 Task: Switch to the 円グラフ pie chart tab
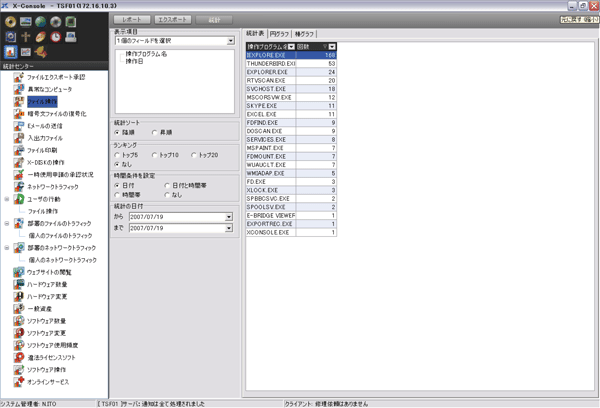tap(279, 34)
